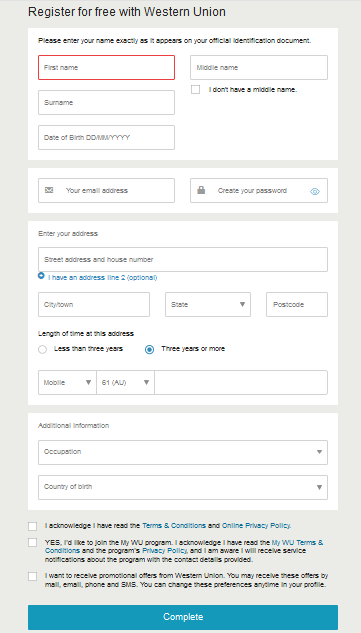Image resolution: width=361 pixels, height=633 pixels.
Task: Click 'Register for free with Western Union' heading
Action: (127, 12)
